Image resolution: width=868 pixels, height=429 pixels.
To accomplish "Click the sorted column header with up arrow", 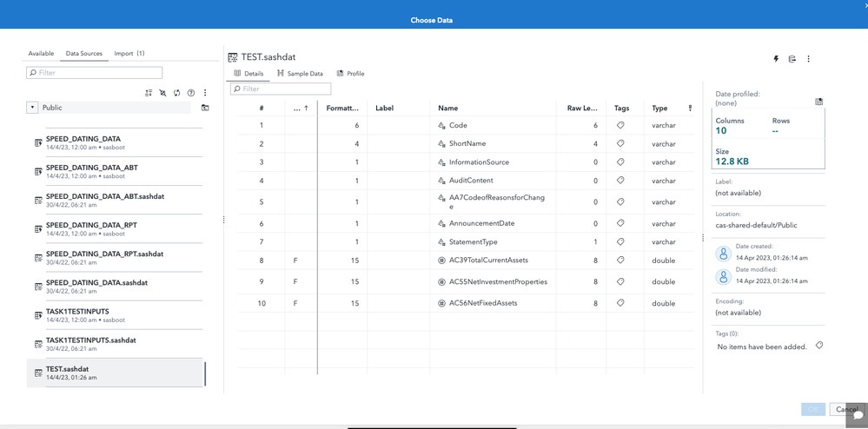I will (301, 109).
